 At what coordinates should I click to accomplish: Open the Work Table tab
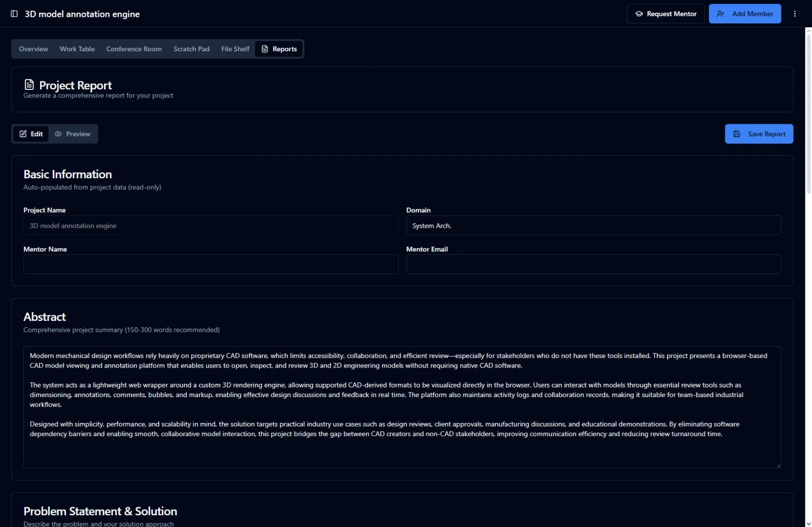pyautogui.click(x=77, y=49)
